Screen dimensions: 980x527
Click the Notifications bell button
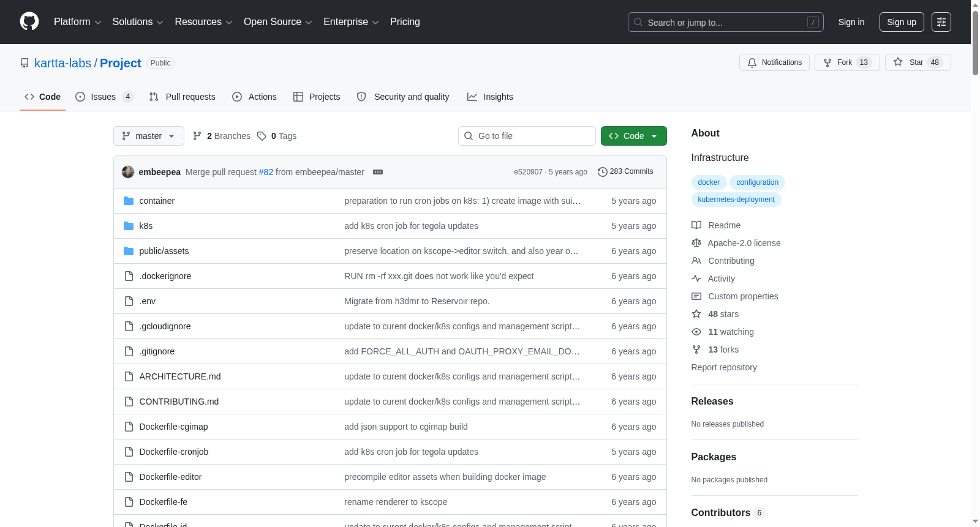click(774, 62)
